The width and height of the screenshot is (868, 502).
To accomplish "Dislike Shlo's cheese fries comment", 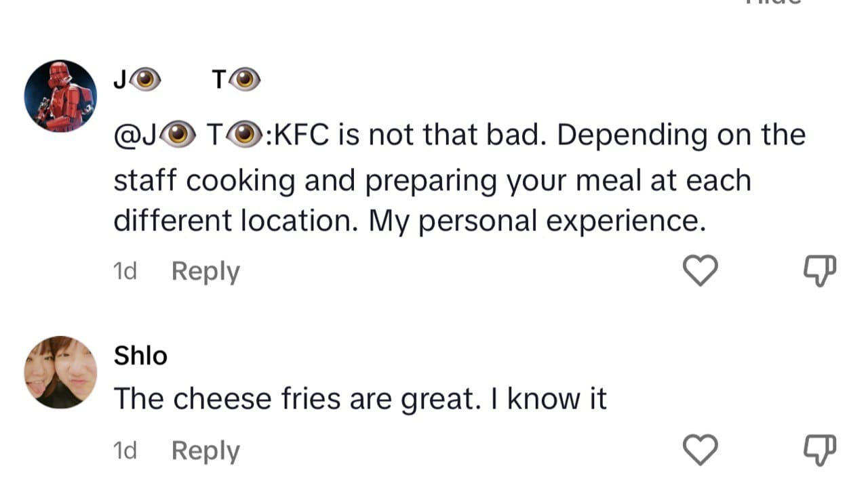I will (821, 451).
